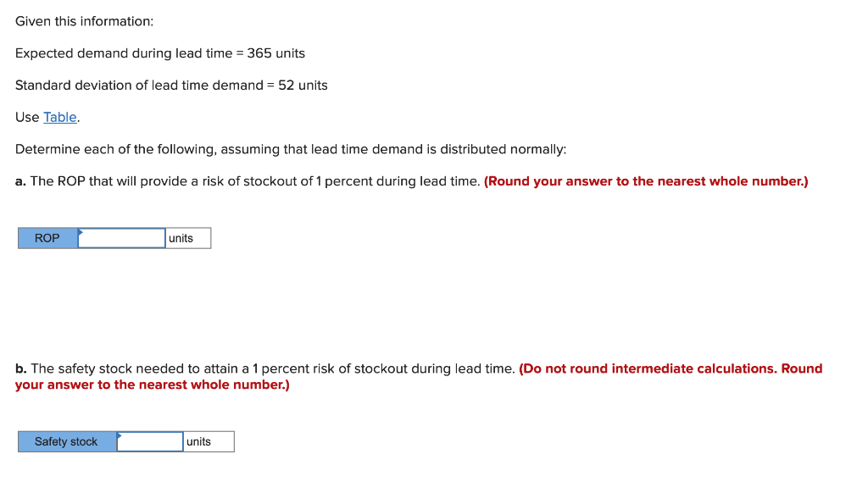Click the border of the Safety stock answer box
868x493 pixels.
[149, 432]
